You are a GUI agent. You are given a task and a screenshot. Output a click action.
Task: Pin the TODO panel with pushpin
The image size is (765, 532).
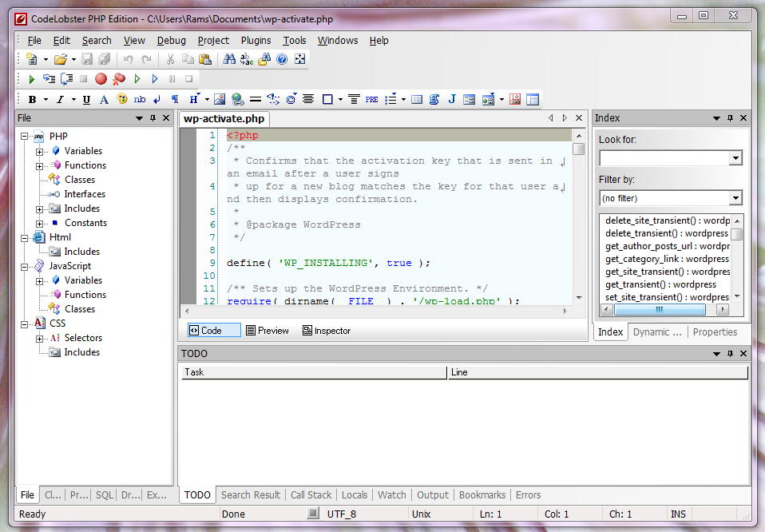click(x=730, y=353)
